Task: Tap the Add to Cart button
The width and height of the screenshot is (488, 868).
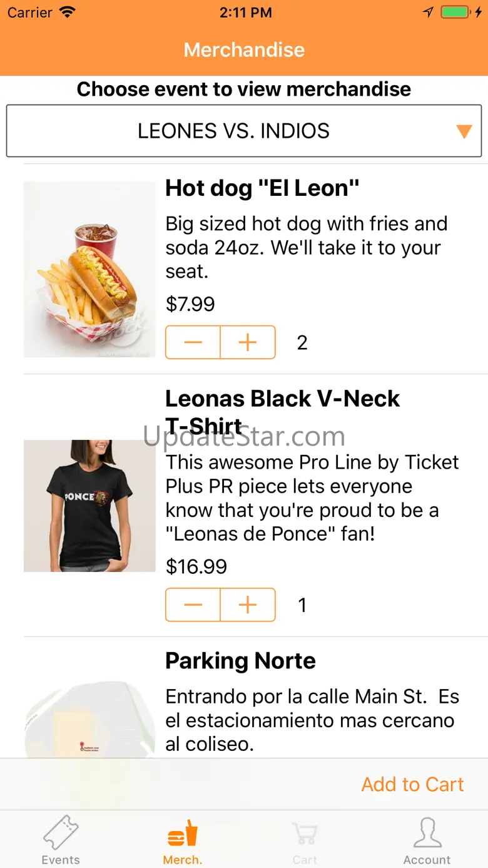Action: [x=412, y=784]
